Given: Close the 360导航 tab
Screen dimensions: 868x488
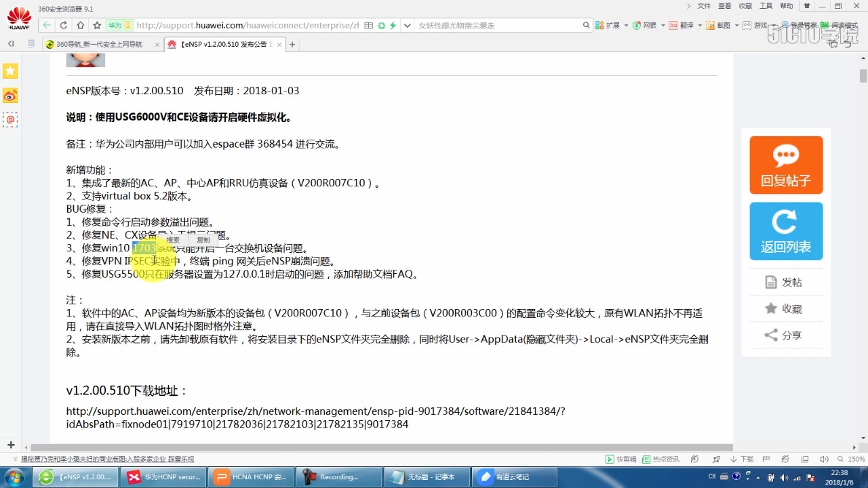Looking at the screenshot, I should (x=157, y=45).
